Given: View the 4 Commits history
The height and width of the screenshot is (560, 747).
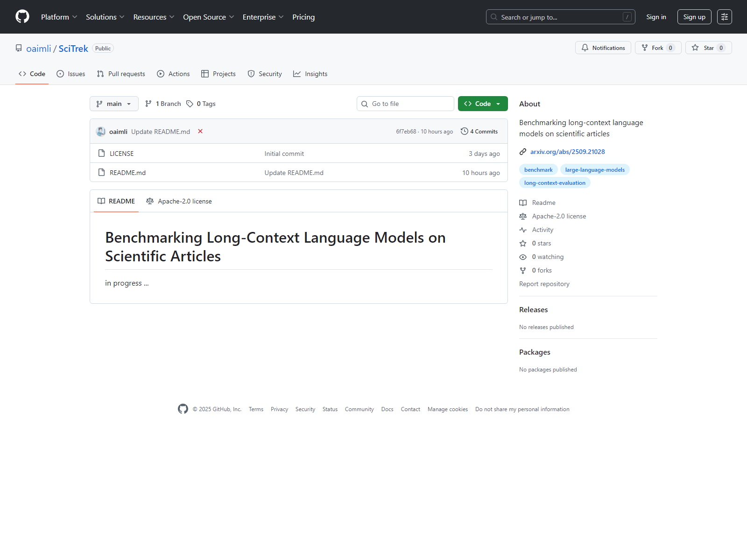Looking at the screenshot, I should [x=479, y=132].
